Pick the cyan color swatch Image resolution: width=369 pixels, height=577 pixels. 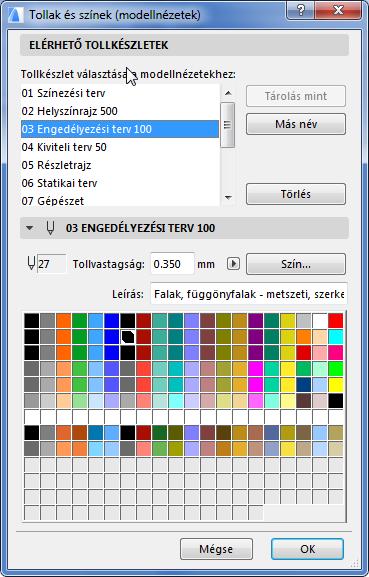tap(336, 336)
